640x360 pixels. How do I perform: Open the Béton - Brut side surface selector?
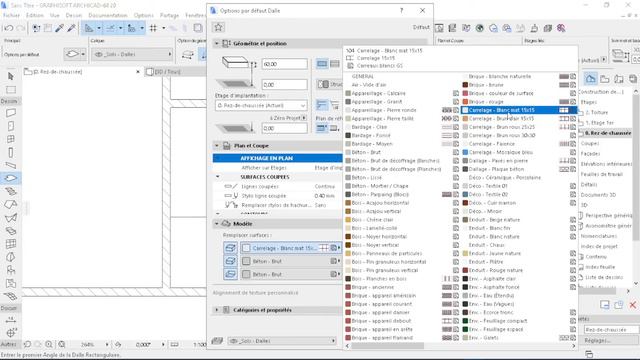(291, 261)
